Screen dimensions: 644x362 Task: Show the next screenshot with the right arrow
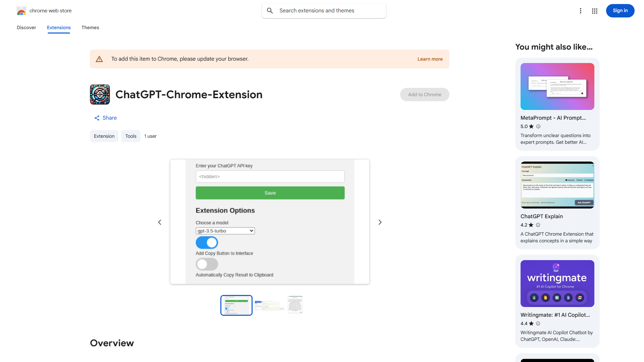pos(380,222)
